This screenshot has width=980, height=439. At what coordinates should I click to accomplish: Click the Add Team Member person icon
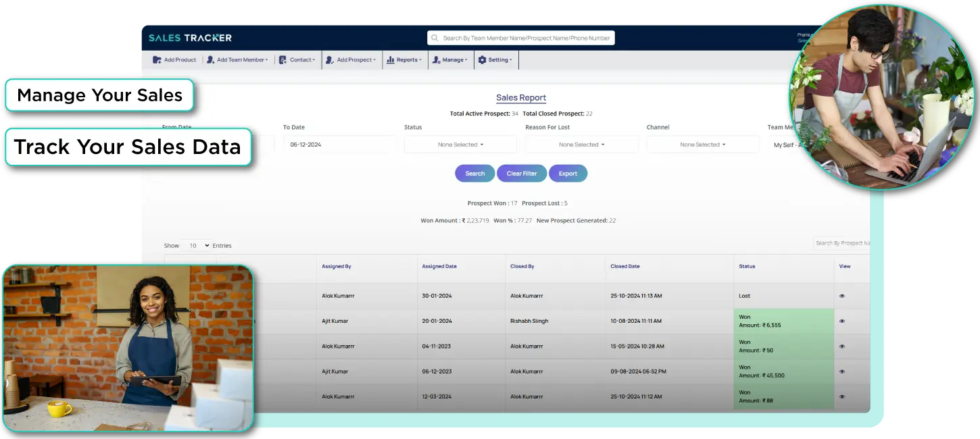211,60
